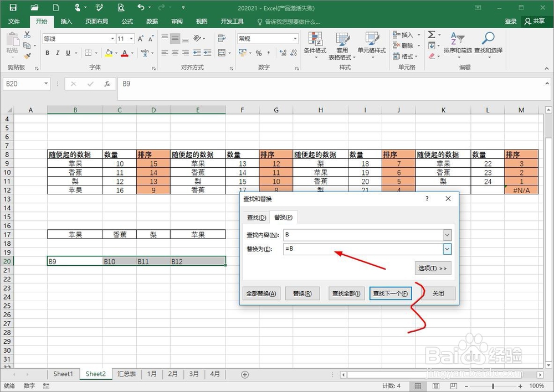
Task: Click the Save icon in quick access toolbar
Action: [x=13, y=7]
